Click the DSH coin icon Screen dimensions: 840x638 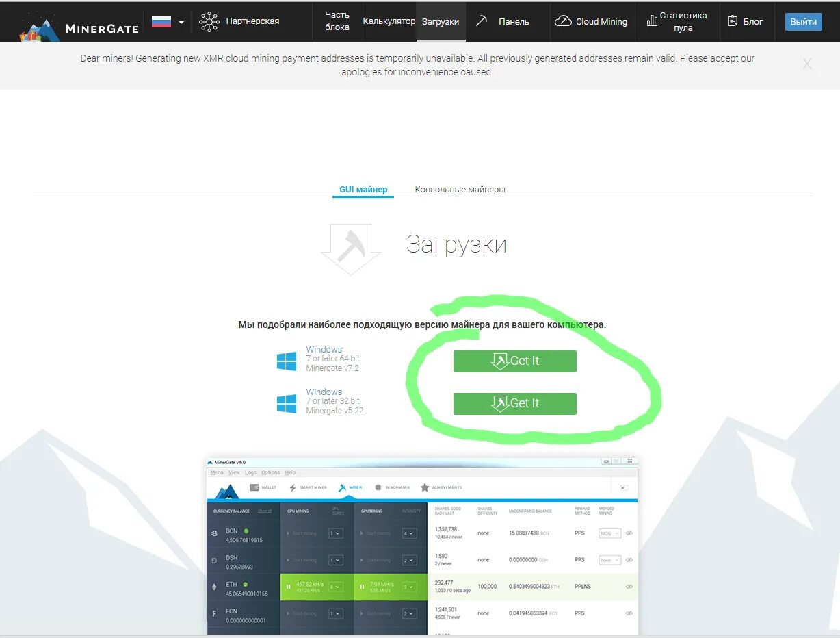coord(214,560)
